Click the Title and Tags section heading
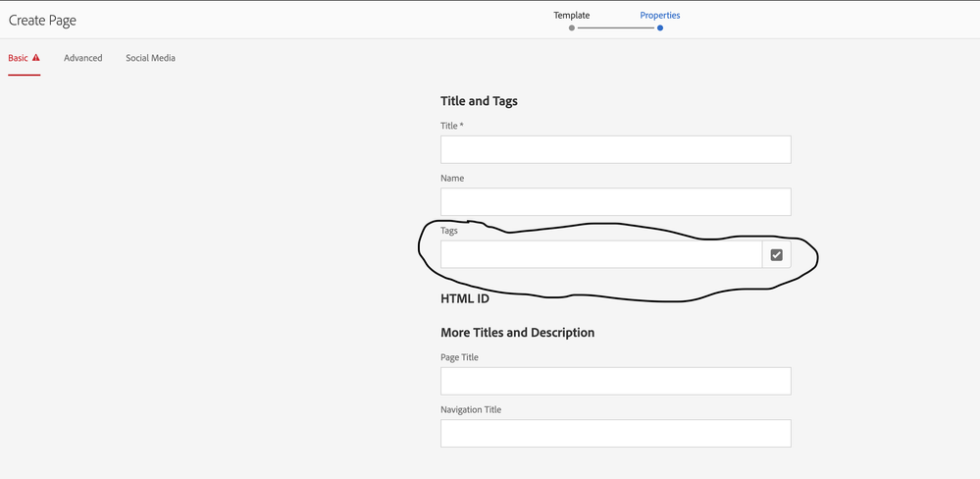This screenshot has width=980, height=479. (479, 100)
